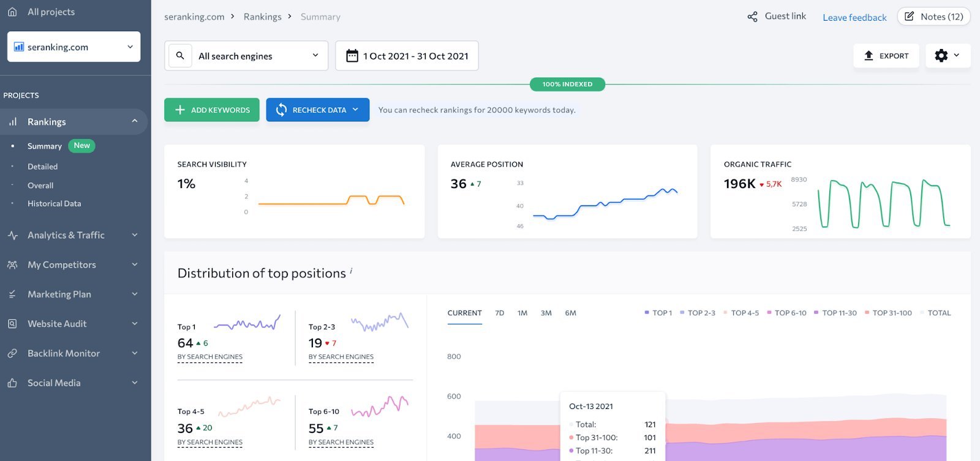Switch chart range to 6M
Viewport: 980px width, 461px height.
pyautogui.click(x=570, y=313)
